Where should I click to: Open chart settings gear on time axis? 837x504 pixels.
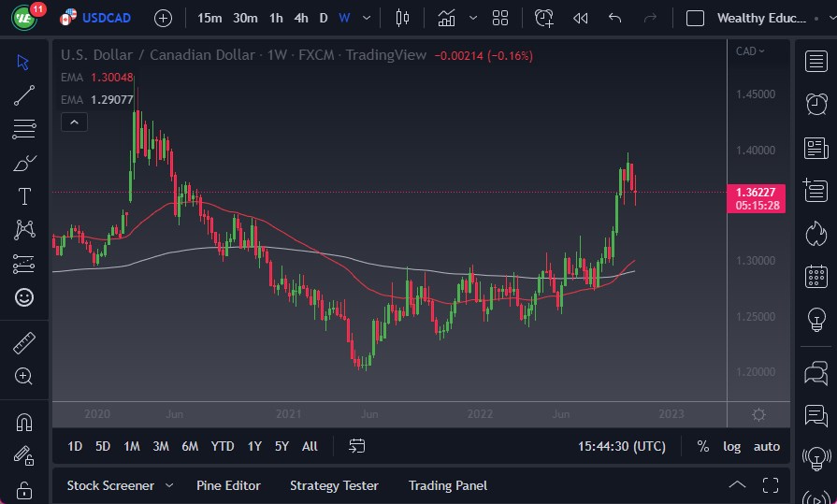pyautogui.click(x=758, y=414)
